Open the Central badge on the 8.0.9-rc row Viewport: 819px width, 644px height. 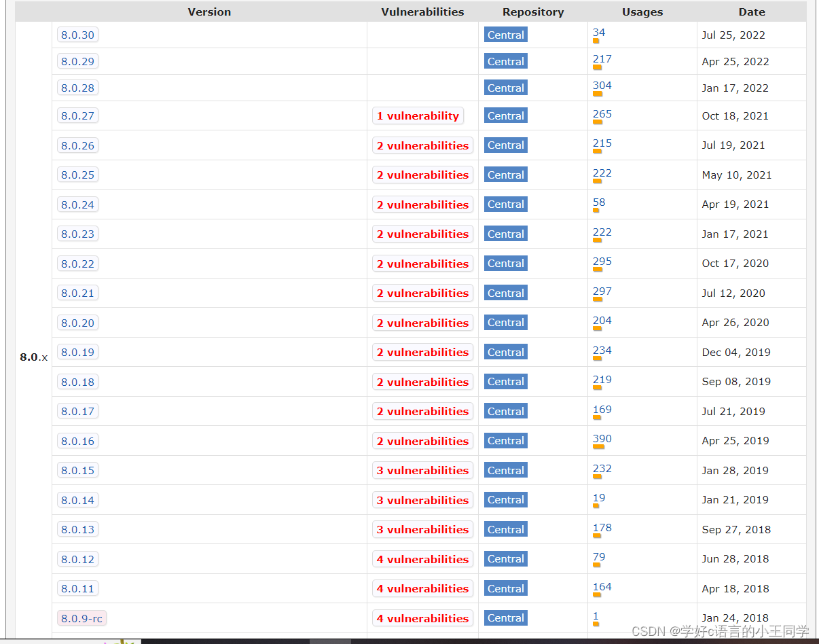click(x=505, y=618)
